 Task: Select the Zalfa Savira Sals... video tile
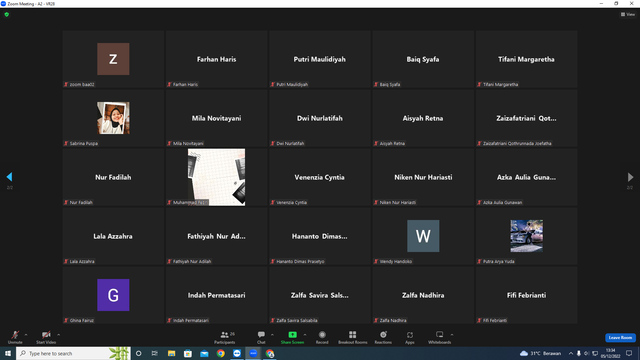[320, 295]
